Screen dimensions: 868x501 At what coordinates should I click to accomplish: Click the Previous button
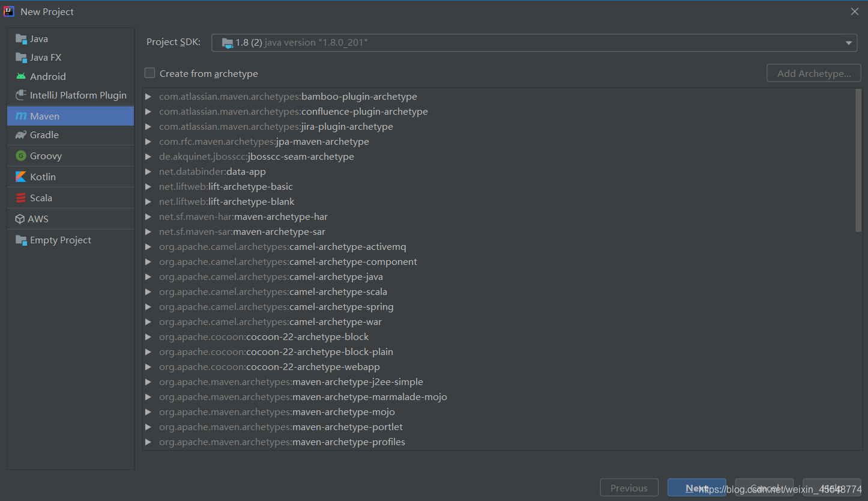(x=629, y=488)
